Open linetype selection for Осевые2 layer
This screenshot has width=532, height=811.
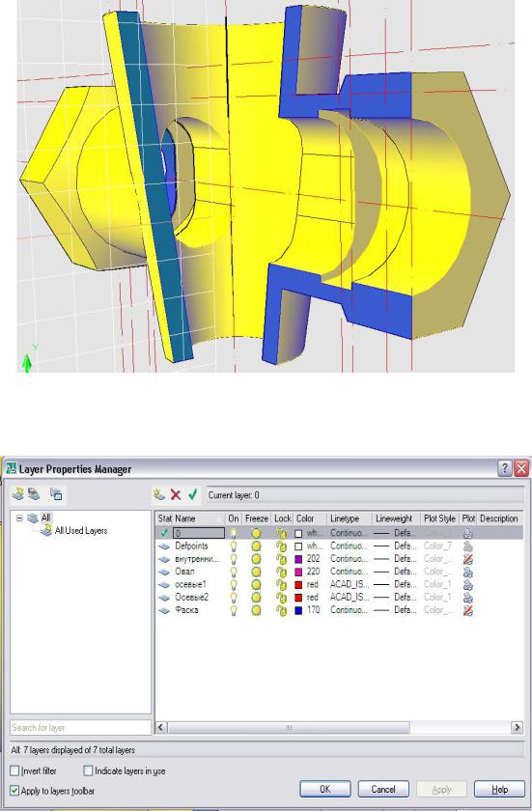click(350, 598)
